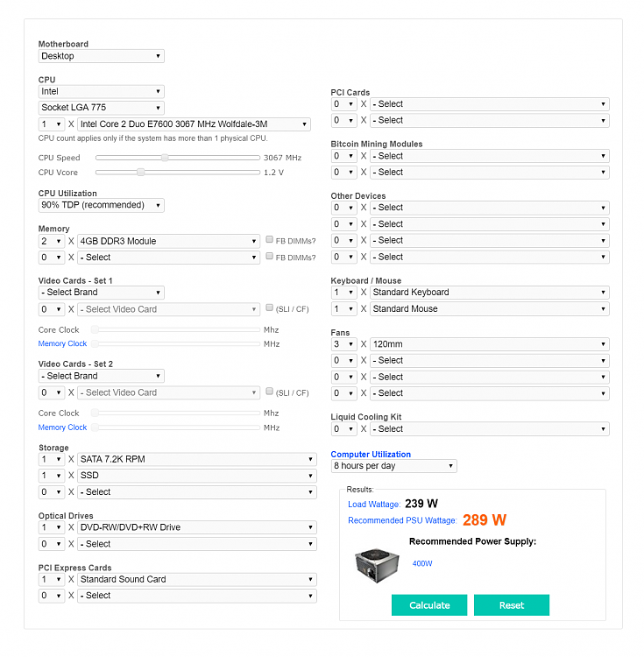The width and height of the screenshot is (644, 657).
Task: Open second Optical Drives Select dropdown
Action: (197, 544)
